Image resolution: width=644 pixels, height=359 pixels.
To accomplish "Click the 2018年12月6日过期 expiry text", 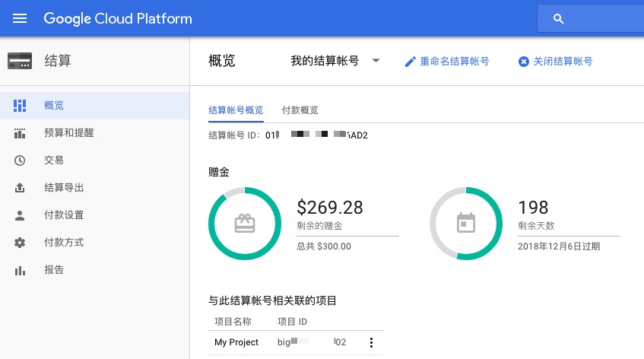I will click(x=559, y=246).
